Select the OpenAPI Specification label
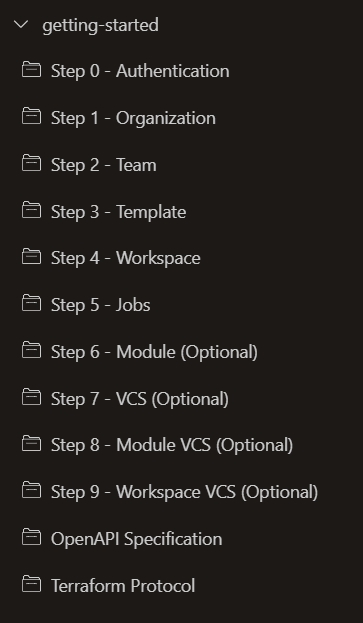 pos(137,539)
